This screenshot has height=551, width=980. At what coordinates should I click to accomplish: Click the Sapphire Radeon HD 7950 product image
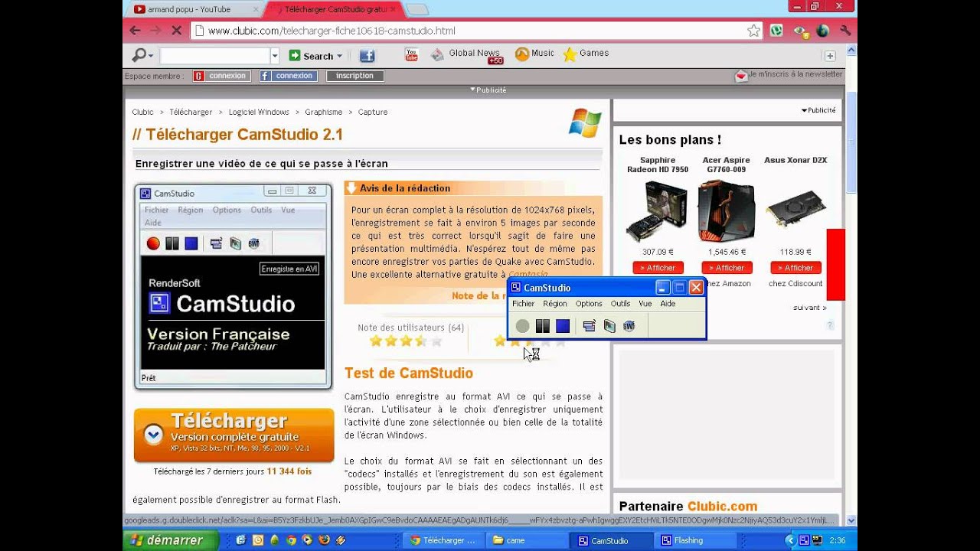pos(657,211)
